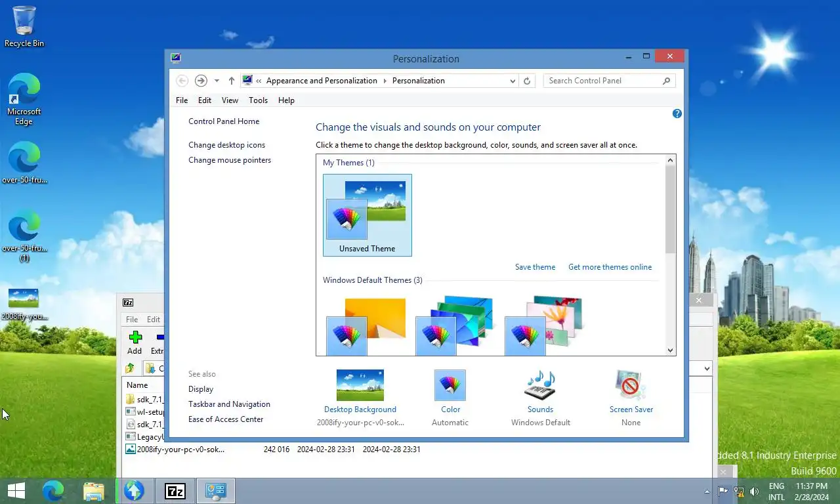Click Get more themes online
This screenshot has height=504, width=840.
(x=610, y=267)
